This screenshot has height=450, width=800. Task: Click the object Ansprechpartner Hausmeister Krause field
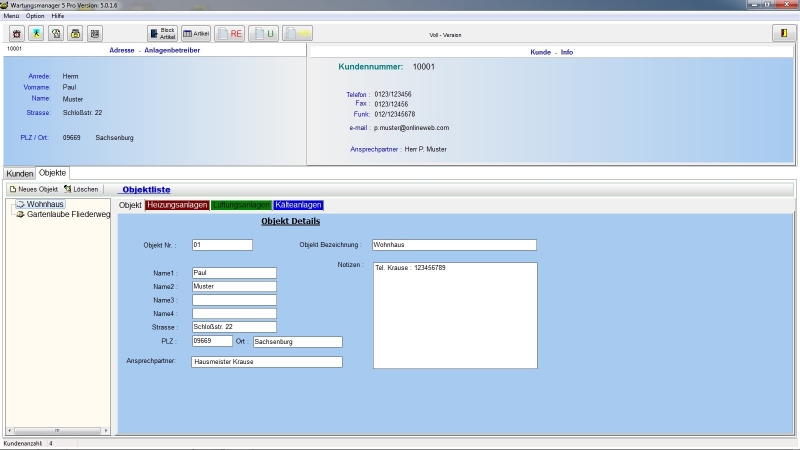[x=267, y=362]
